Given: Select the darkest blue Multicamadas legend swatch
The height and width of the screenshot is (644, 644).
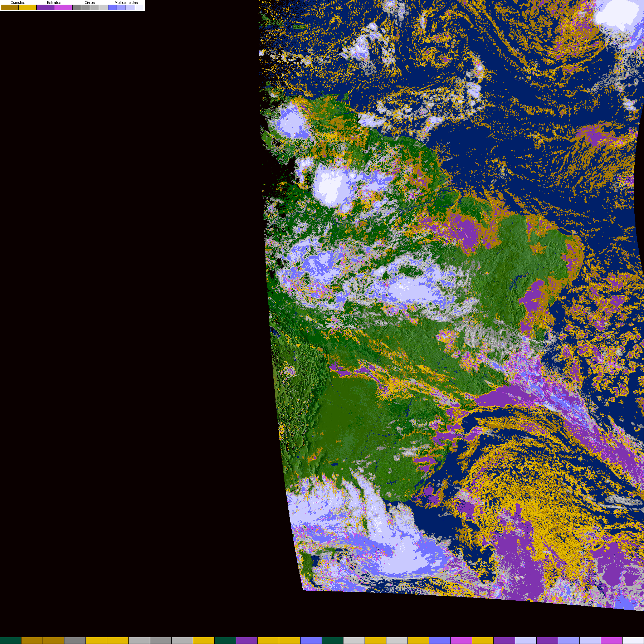Looking at the screenshot, I should pyautogui.click(x=112, y=7).
